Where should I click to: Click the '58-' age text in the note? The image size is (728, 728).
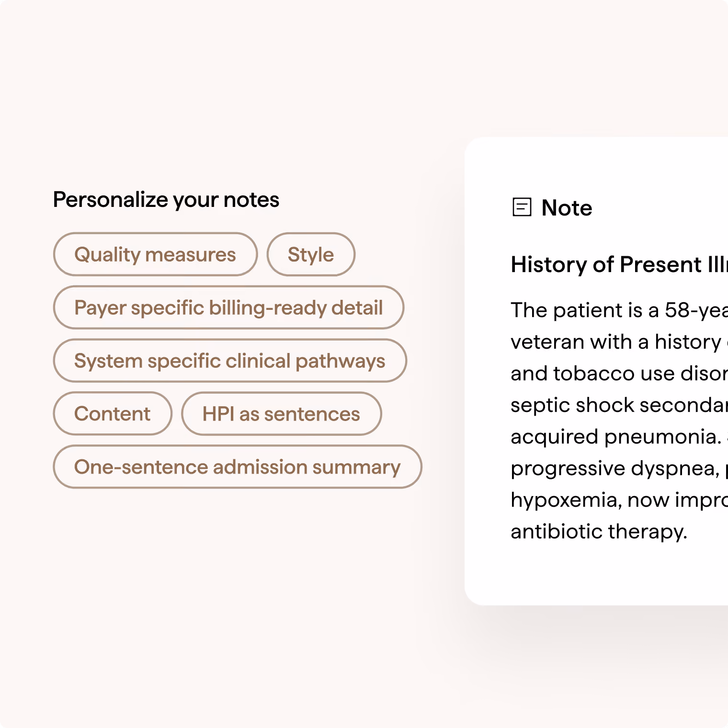point(681,310)
